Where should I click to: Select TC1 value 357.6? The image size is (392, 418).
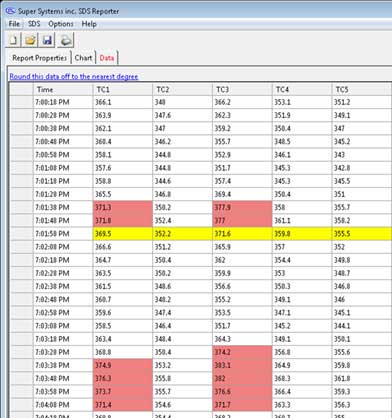[123, 168]
